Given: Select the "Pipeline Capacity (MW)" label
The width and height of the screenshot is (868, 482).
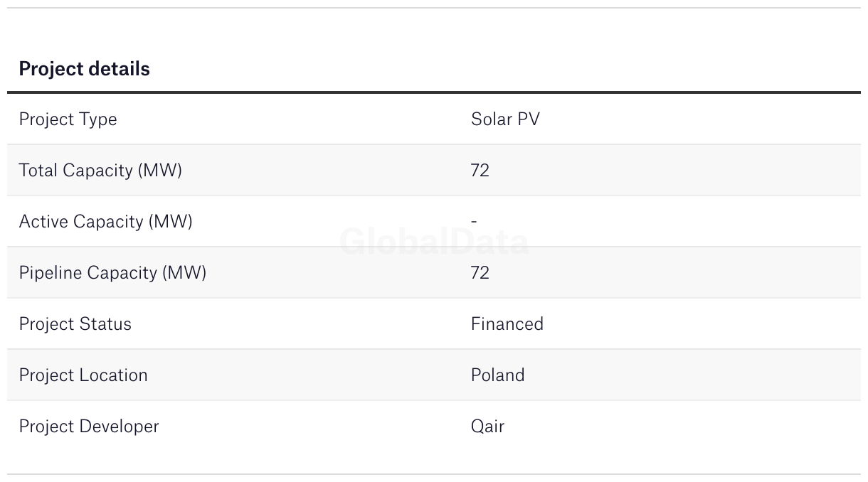Looking at the screenshot, I should pos(112,273).
